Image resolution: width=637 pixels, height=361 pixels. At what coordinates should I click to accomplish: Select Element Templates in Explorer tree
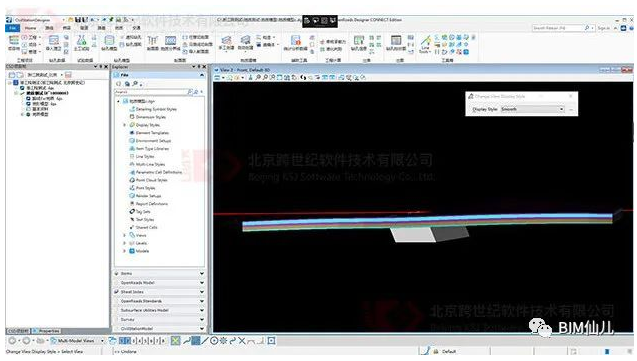152,133
